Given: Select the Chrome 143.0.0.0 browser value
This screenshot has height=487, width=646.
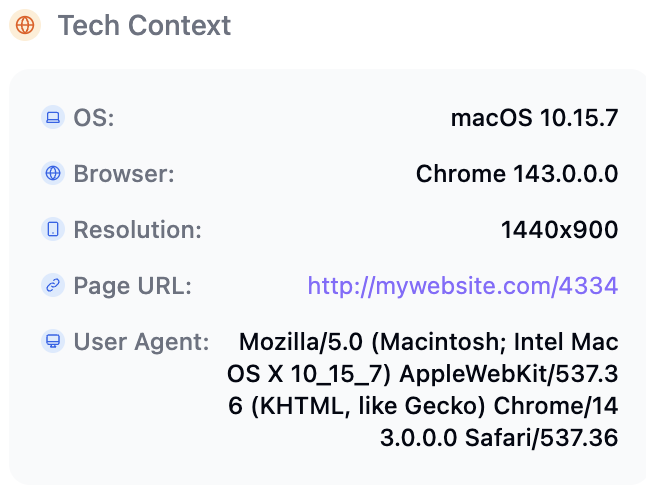Looking at the screenshot, I should [516, 174].
